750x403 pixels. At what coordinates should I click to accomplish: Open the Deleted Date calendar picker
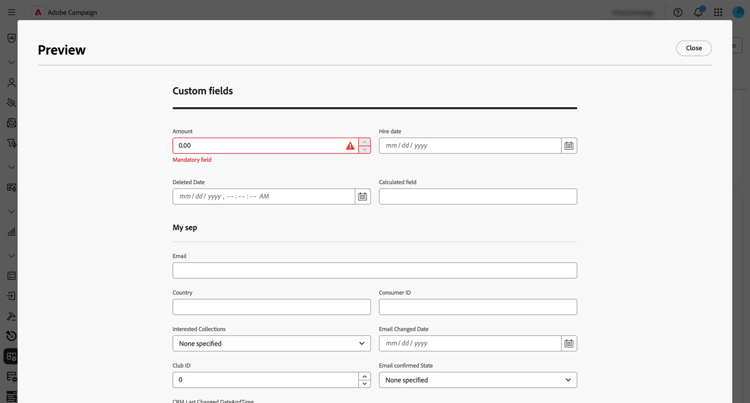362,197
